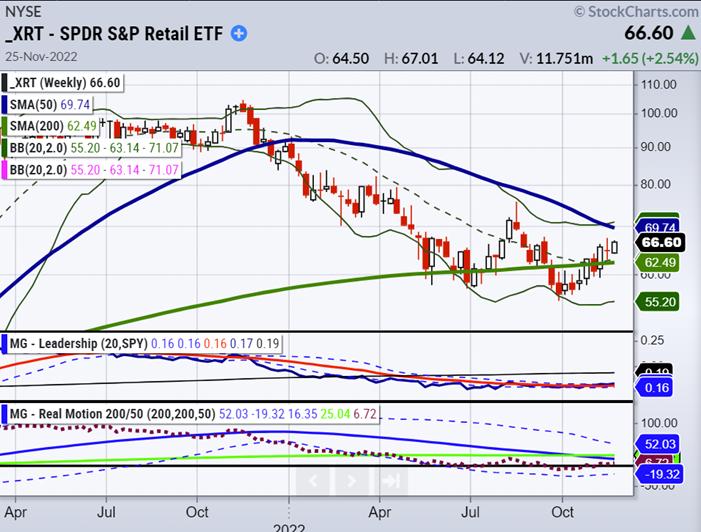This screenshot has width=701, height=532.
Task: Click the blue plus icon beside the ETF title
Action: pyautogui.click(x=239, y=33)
